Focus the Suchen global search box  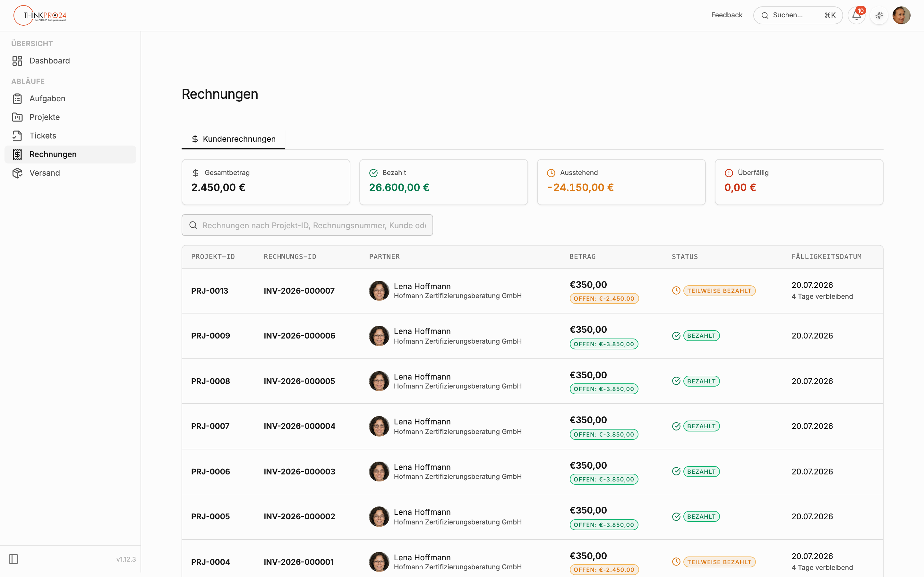coord(798,15)
